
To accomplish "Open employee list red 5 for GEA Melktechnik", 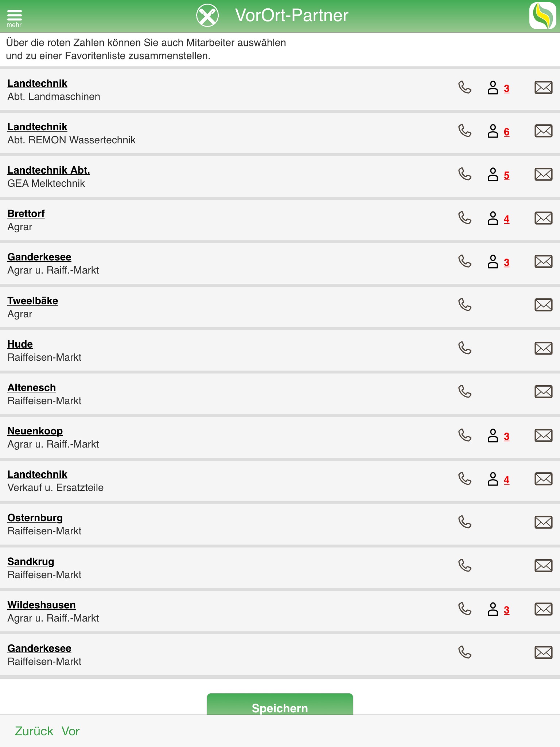I will tap(506, 175).
